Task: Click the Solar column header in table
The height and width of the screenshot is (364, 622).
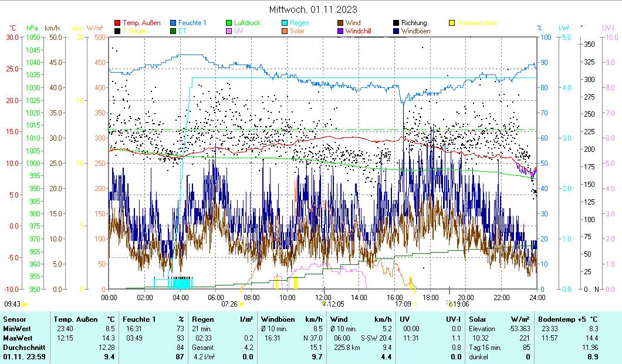Action: click(x=478, y=319)
